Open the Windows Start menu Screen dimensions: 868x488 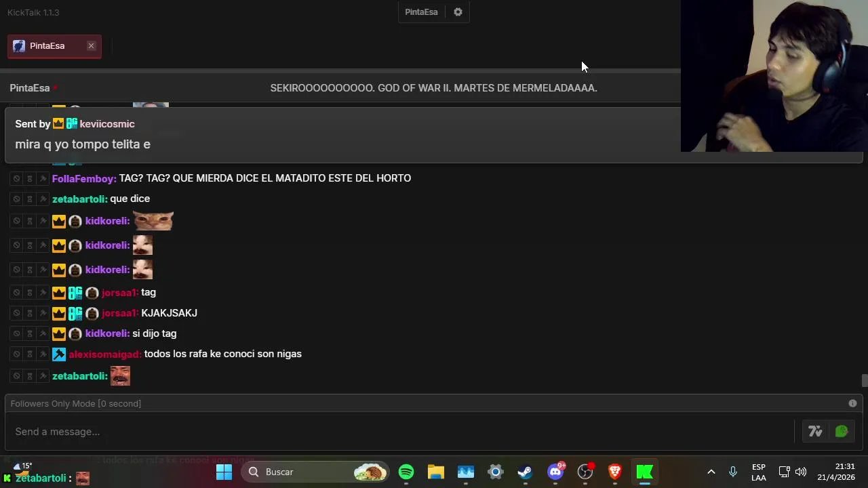point(224,472)
